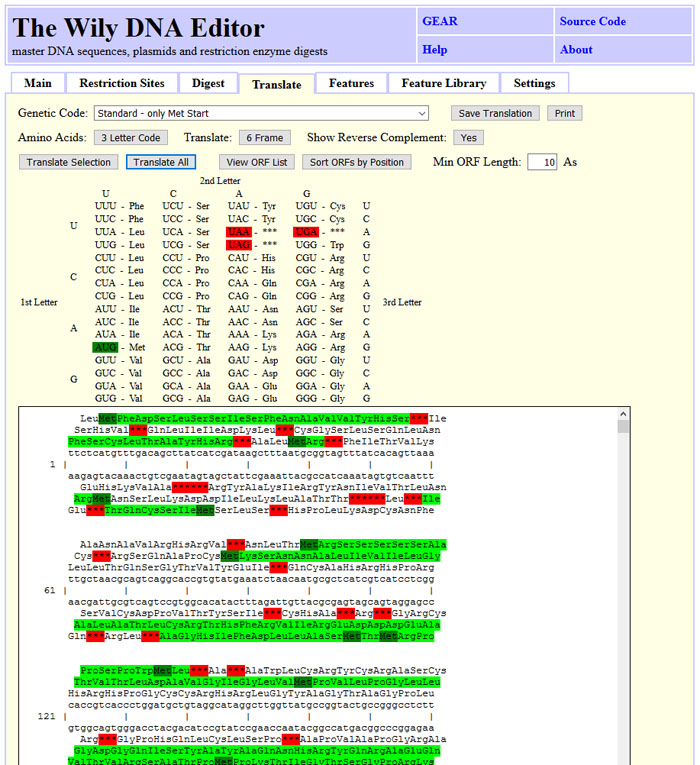Click the sequence panel scrollbar up arrow
The width and height of the screenshot is (700, 765).
click(623, 415)
